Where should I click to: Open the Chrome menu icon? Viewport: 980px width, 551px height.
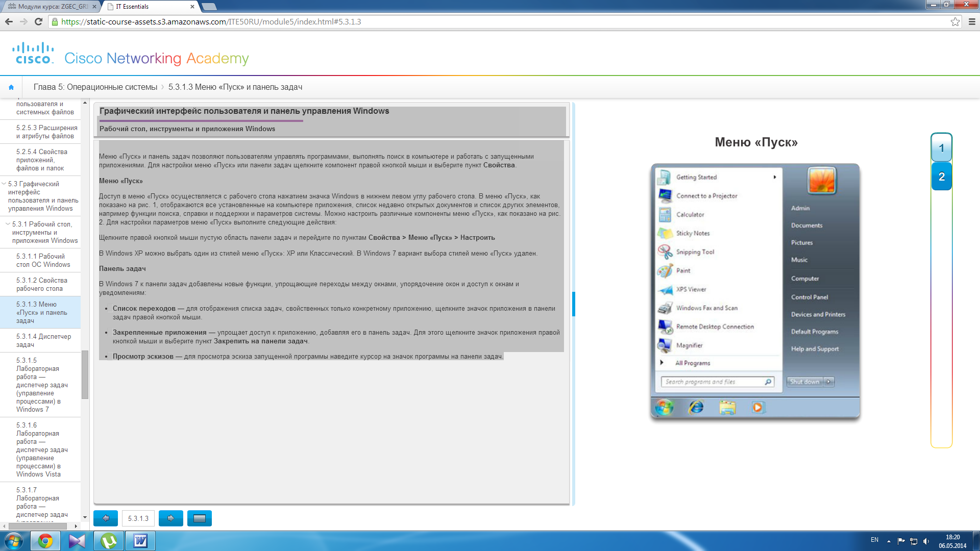(972, 21)
